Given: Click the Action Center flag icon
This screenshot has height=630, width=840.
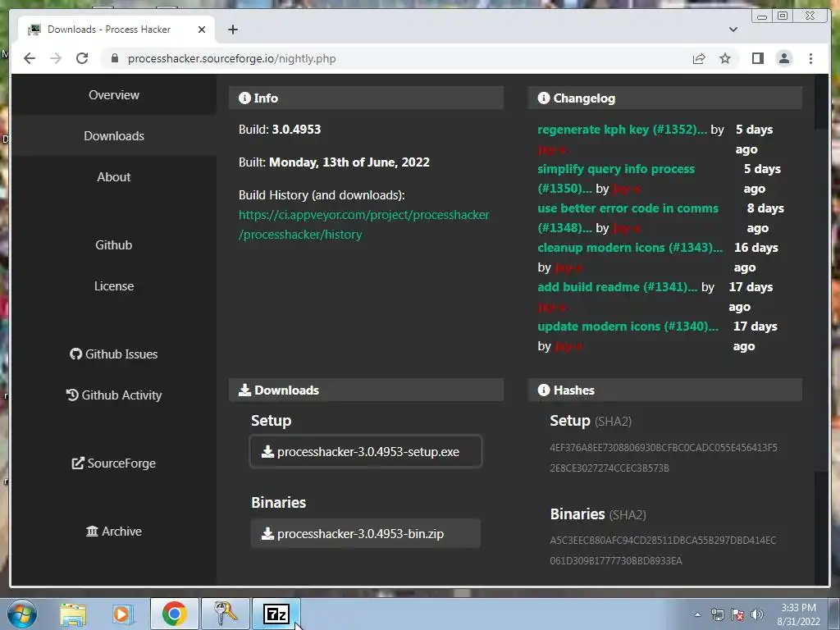Looking at the screenshot, I should click(737, 615).
